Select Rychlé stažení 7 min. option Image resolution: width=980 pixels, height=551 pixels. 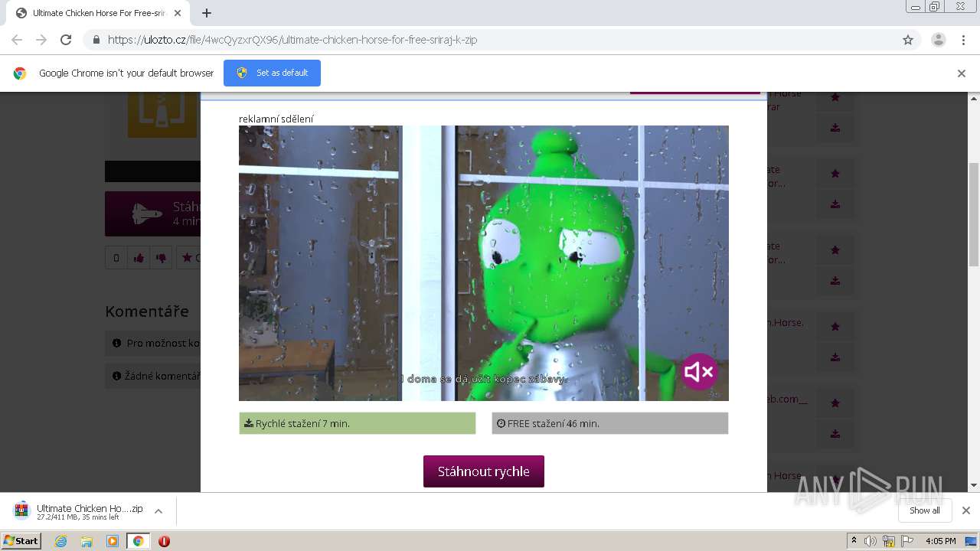pos(358,423)
